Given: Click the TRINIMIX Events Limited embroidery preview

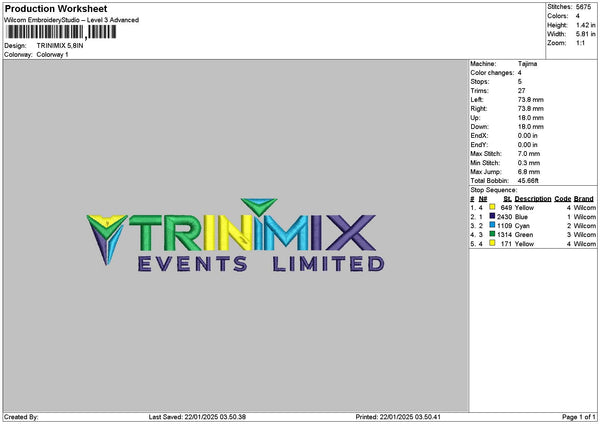Looking at the screenshot, I should pyautogui.click(x=235, y=235).
